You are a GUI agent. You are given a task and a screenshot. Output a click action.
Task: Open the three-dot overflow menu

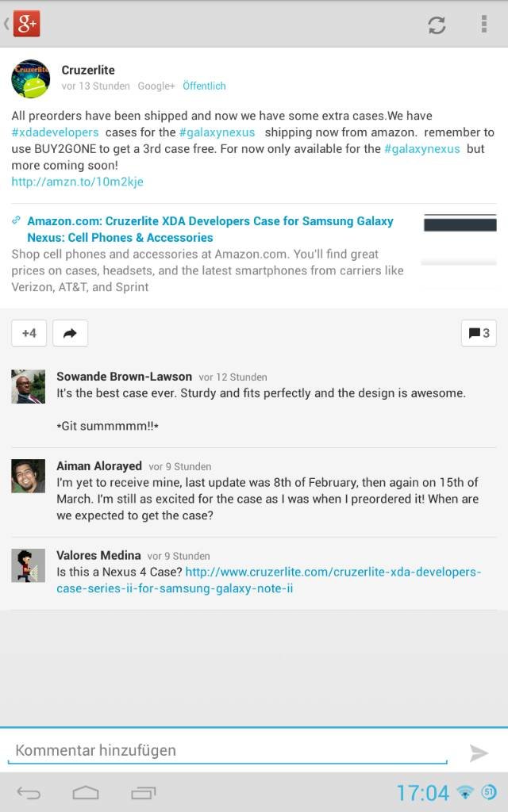tap(483, 25)
